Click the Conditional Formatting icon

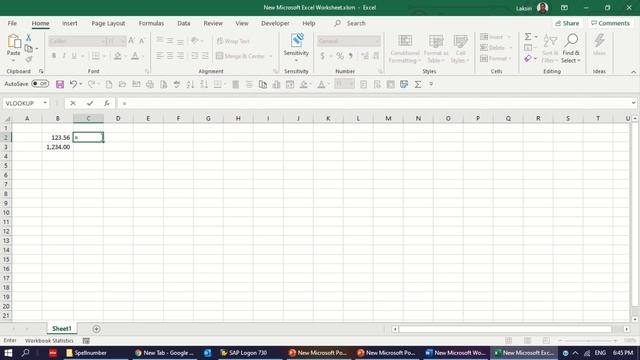point(405,41)
